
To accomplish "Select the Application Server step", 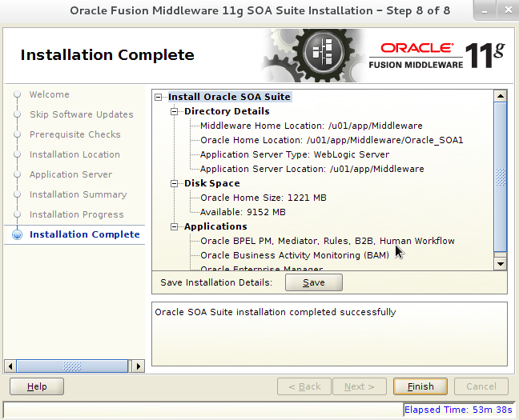I will (x=70, y=174).
